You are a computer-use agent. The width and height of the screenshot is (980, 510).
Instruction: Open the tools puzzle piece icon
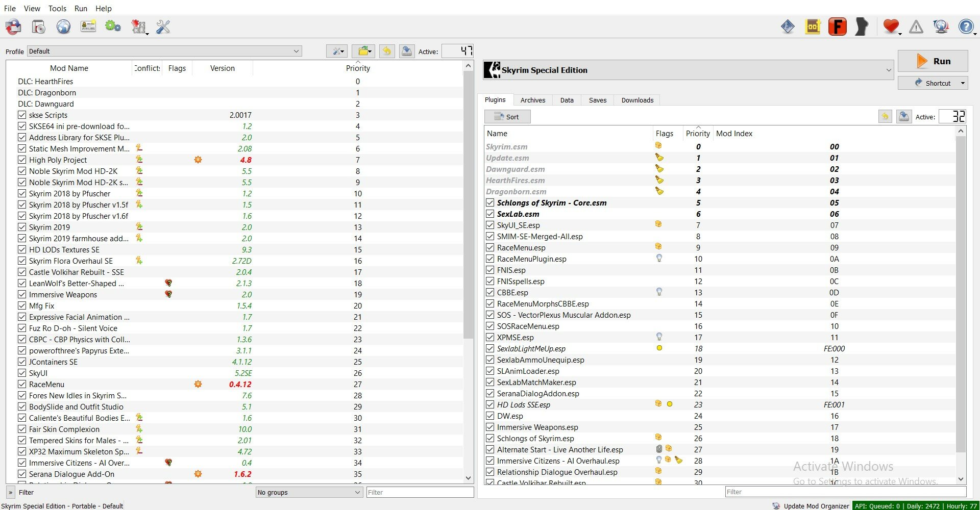pyautogui.click(x=138, y=27)
